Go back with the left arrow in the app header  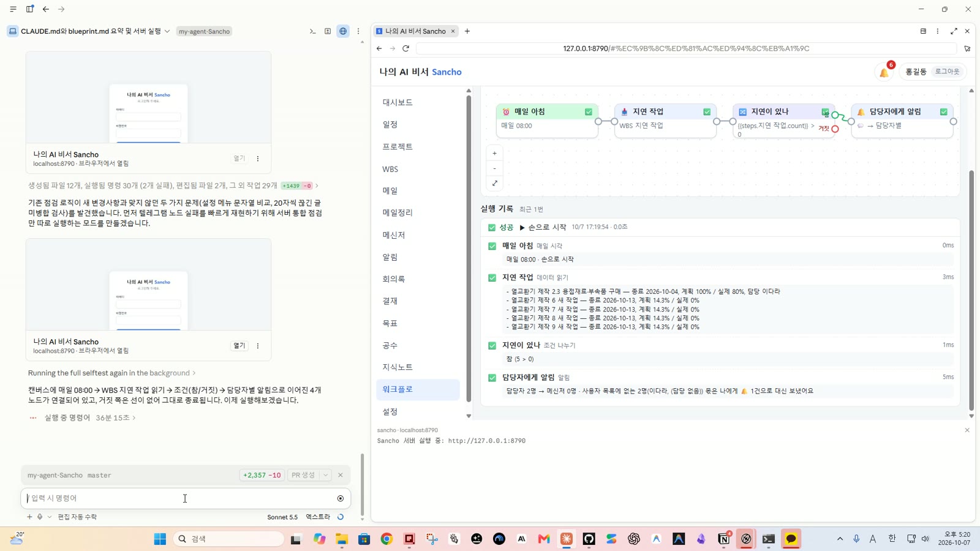coord(46,9)
